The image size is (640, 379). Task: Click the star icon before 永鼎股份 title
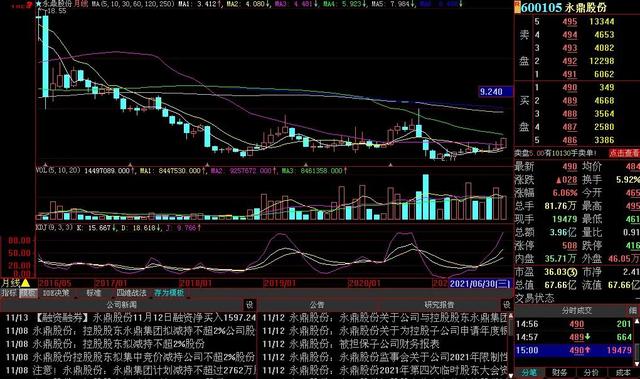39,4
